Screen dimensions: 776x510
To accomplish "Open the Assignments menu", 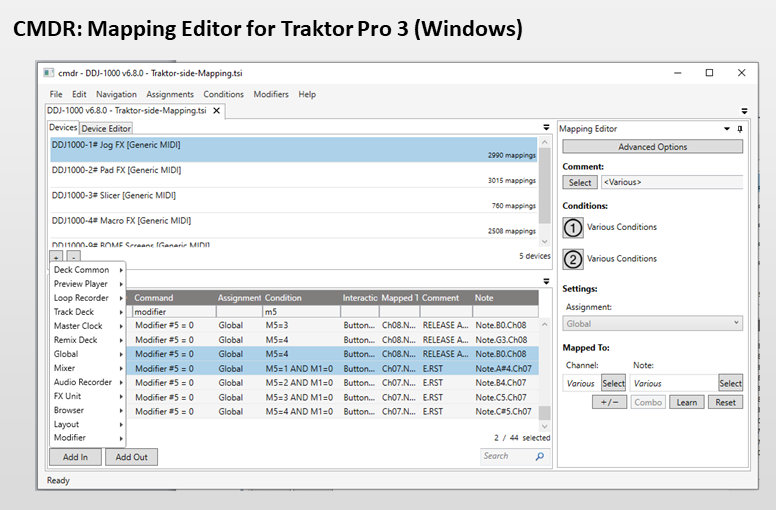I will (x=170, y=94).
